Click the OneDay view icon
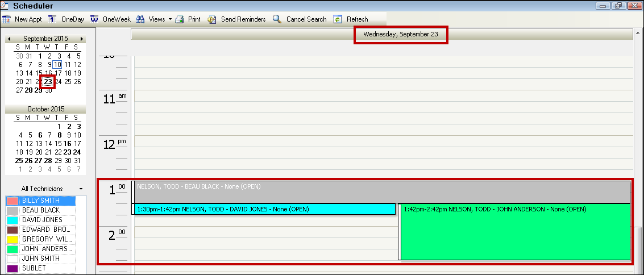Viewport: 644px width, 275px height. tap(52, 19)
